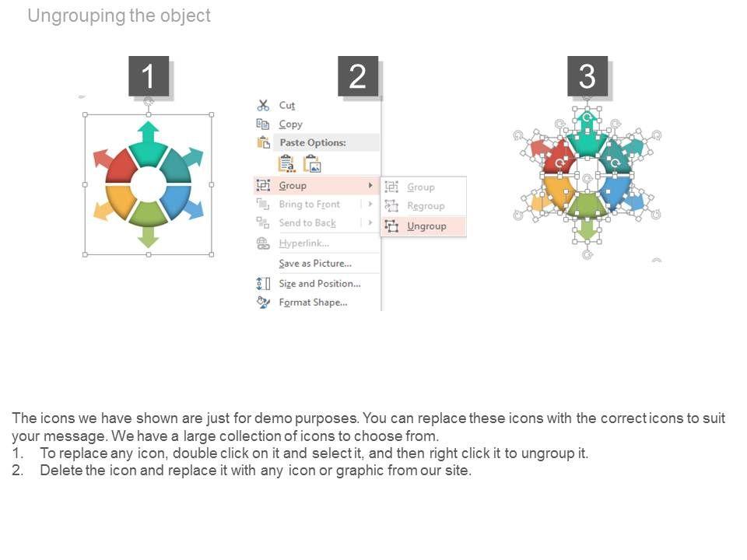Choose Ungroup from the submenu
This screenshot has width=747, height=560.
tap(426, 226)
